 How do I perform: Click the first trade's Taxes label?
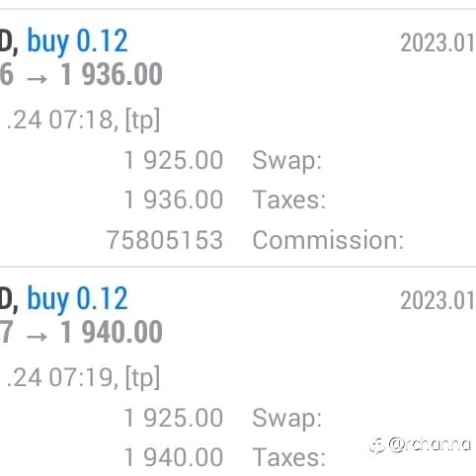click(289, 199)
